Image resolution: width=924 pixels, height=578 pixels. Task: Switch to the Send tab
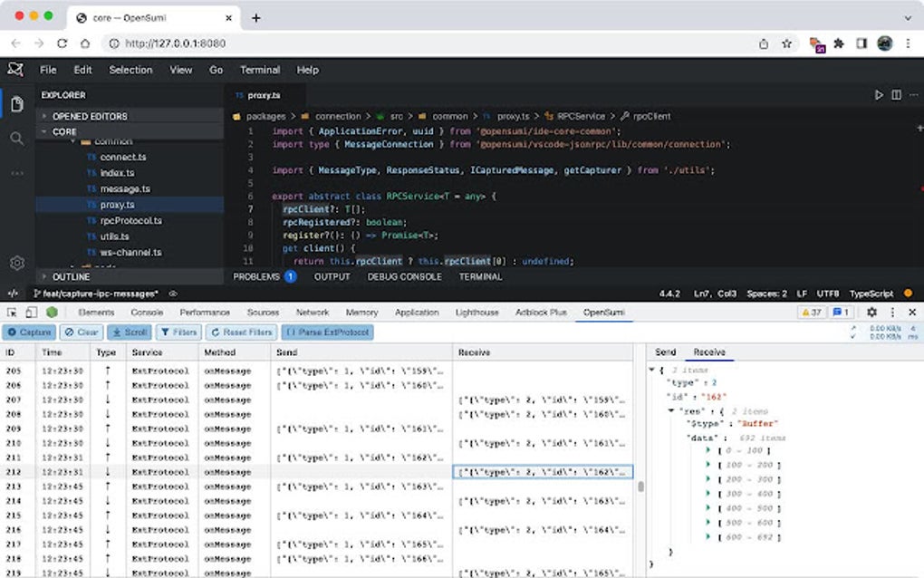click(x=665, y=352)
